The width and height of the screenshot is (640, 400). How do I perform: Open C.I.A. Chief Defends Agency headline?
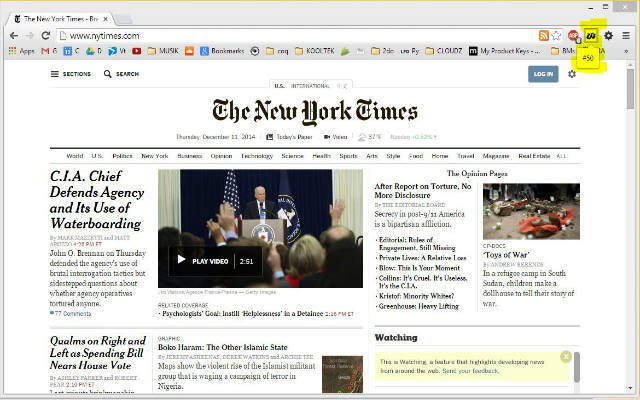(x=97, y=200)
